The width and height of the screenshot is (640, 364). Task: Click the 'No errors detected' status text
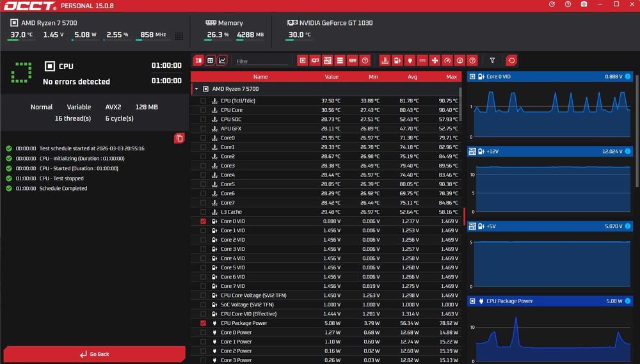click(76, 82)
